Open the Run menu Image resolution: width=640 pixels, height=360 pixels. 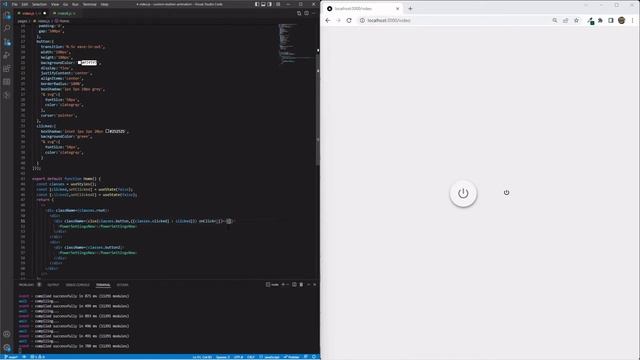[x=75, y=4]
